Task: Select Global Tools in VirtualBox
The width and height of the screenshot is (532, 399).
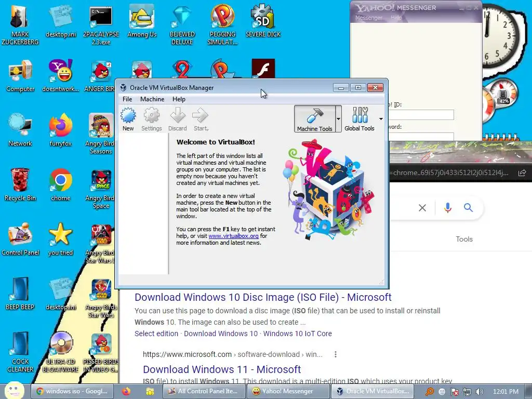Action: click(x=360, y=119)
